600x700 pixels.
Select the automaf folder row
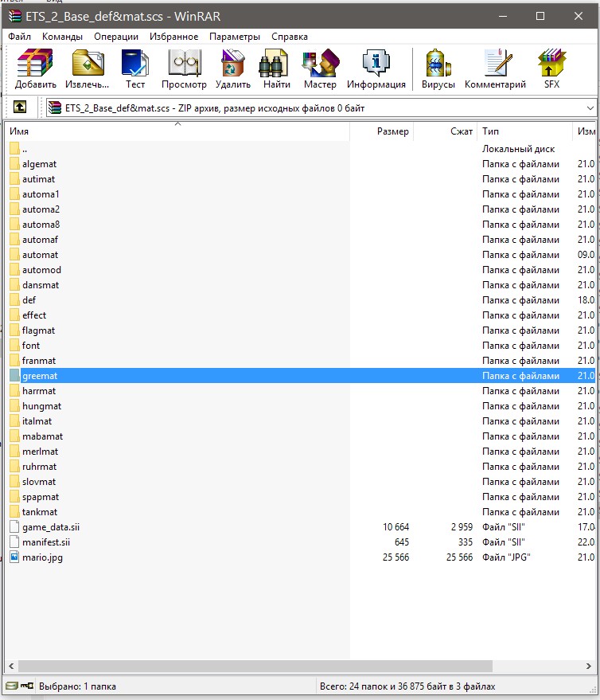301,240
